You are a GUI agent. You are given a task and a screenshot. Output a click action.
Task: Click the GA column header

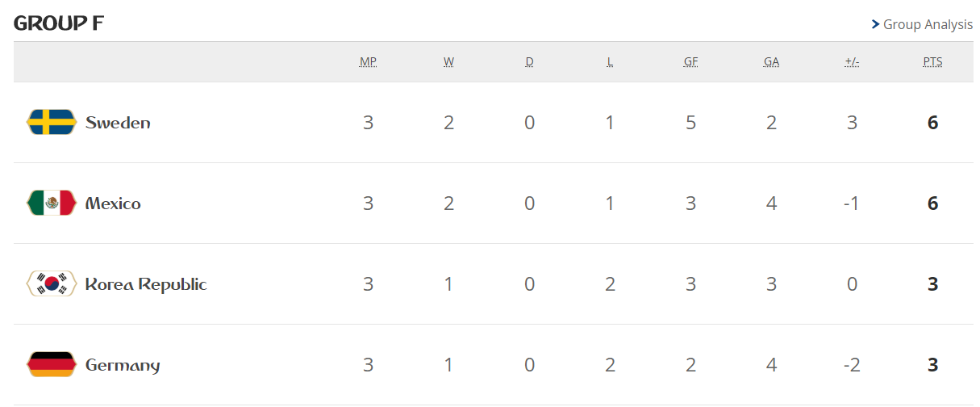click(771, 62)
